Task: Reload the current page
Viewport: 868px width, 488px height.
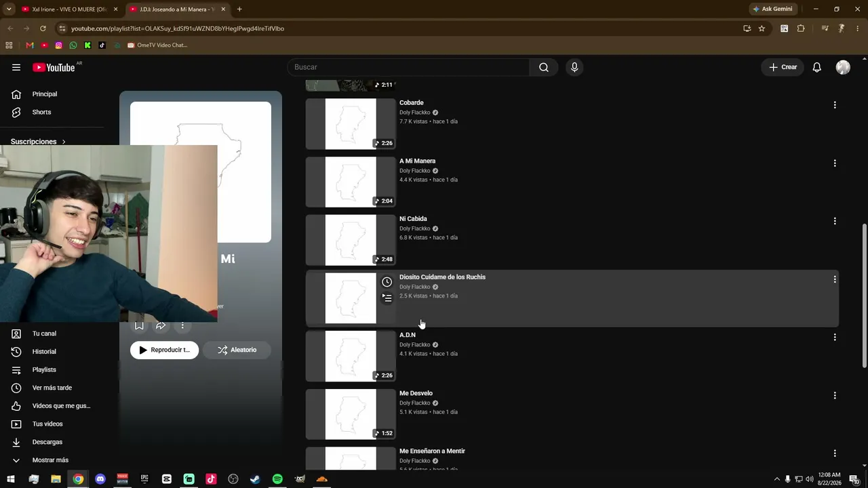Action: point(43,28)
